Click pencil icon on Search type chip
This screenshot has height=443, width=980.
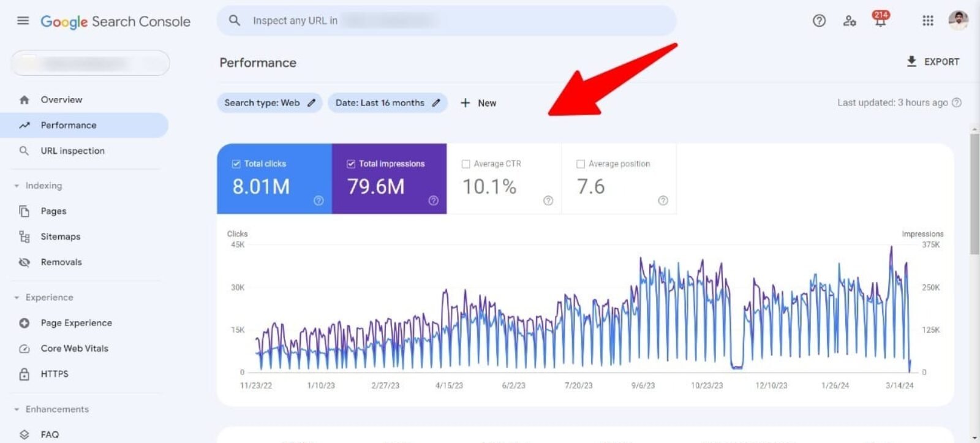[x=311, y=103]
